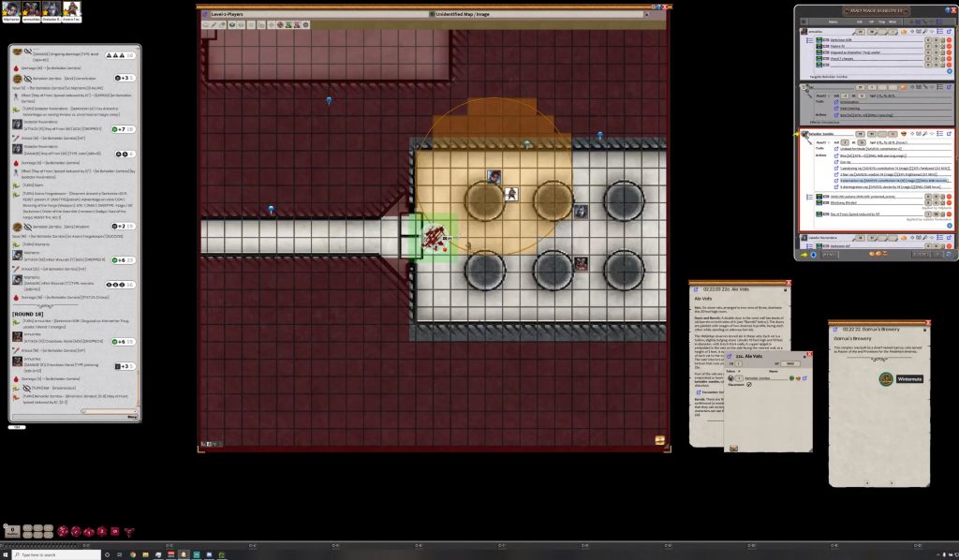Toggle the Placement checkbox in the encounter window
This screenshot has height=560, width=959.
coord(749,385)
